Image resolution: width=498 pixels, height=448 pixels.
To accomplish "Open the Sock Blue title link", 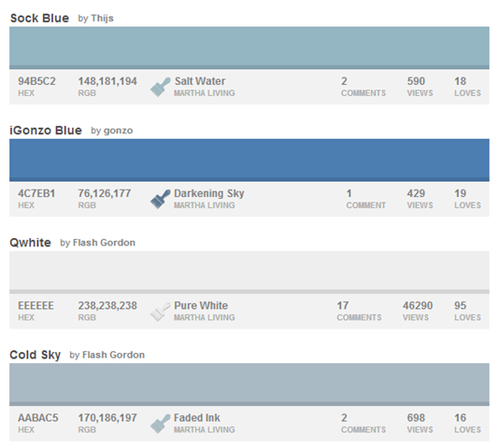I will tap(39, 19).
